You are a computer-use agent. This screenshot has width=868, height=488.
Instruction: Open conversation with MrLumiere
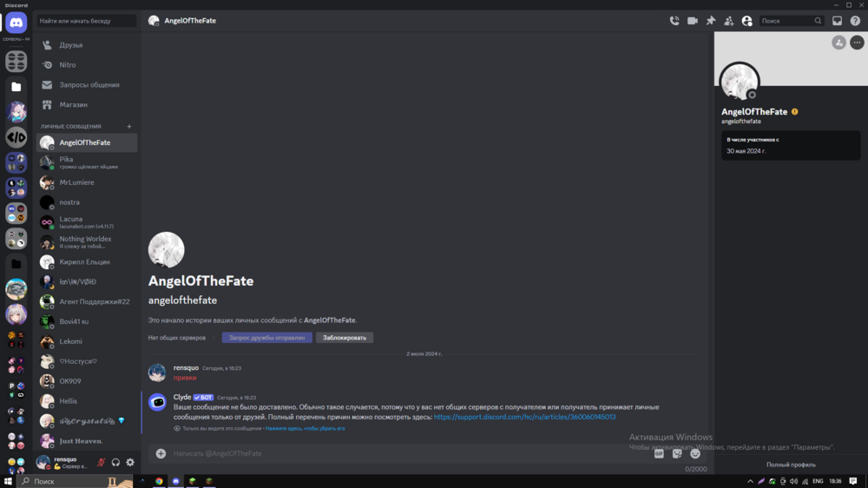(86, 182)
